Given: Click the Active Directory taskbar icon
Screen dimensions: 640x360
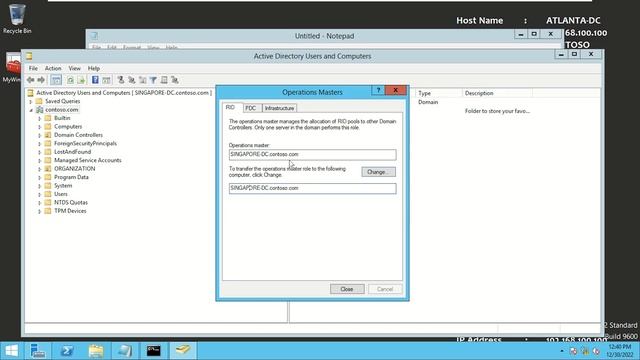Looking at the screenshot, I should click(x=182, y=350).
